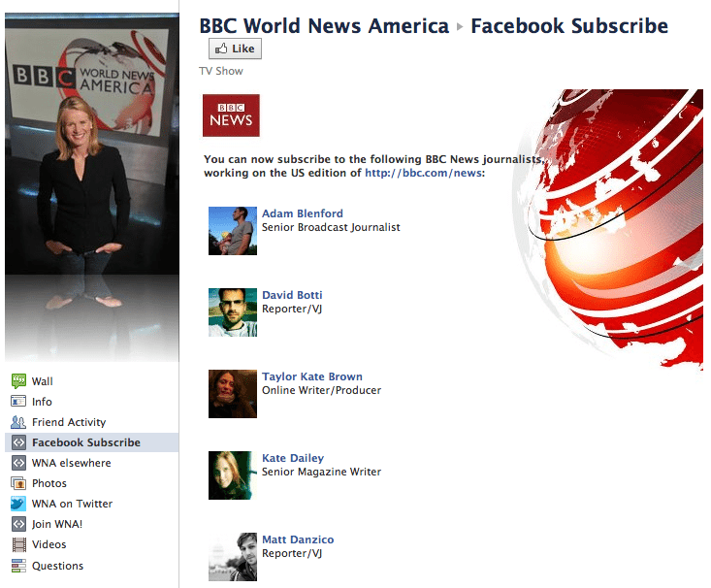Open Kate Dailey's profile link

coord(293,458)
